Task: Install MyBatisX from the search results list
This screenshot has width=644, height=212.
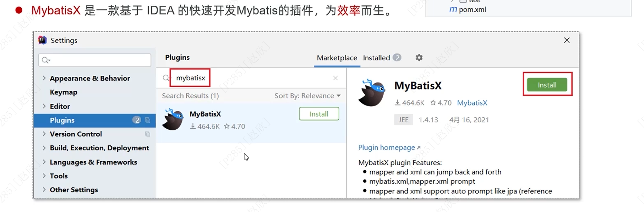Action: (x=319, y=114)
